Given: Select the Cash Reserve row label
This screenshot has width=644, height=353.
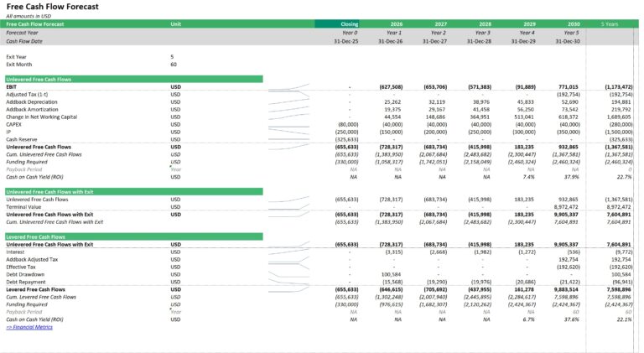Looking at the screenshot, I should tap(21, 139).
